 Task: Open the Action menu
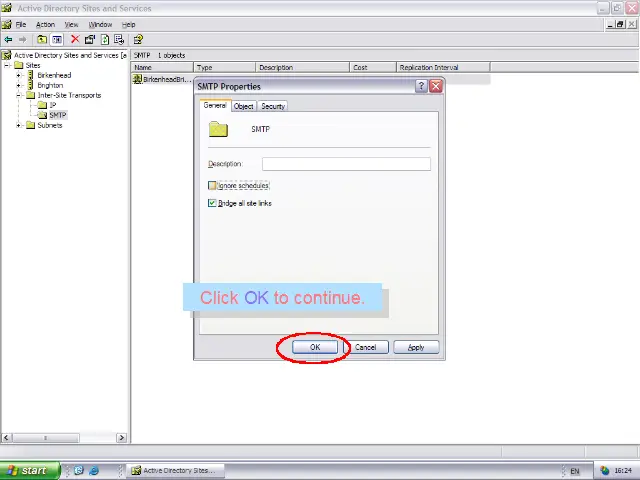(45, 24)
